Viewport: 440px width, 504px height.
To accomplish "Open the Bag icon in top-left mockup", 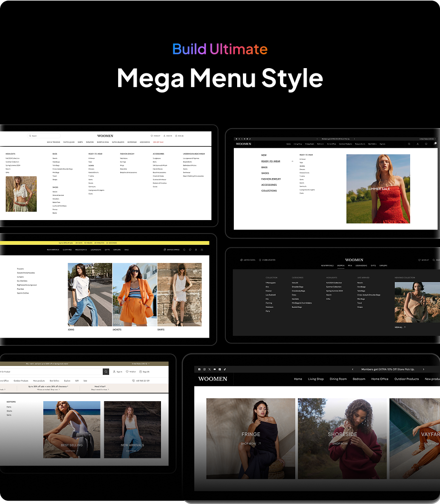I will pos(176,136).
